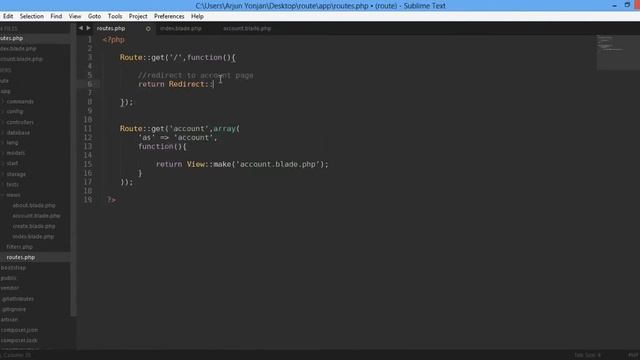Open the Project menu
The image size is (640, 360).
[x=138, y=16]
